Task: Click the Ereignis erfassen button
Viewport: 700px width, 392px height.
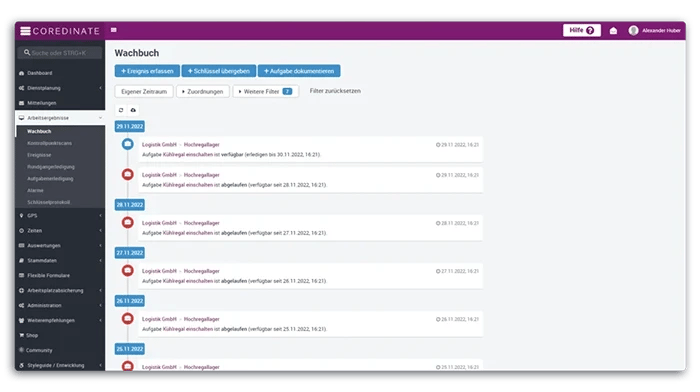Action: (147, 71)
